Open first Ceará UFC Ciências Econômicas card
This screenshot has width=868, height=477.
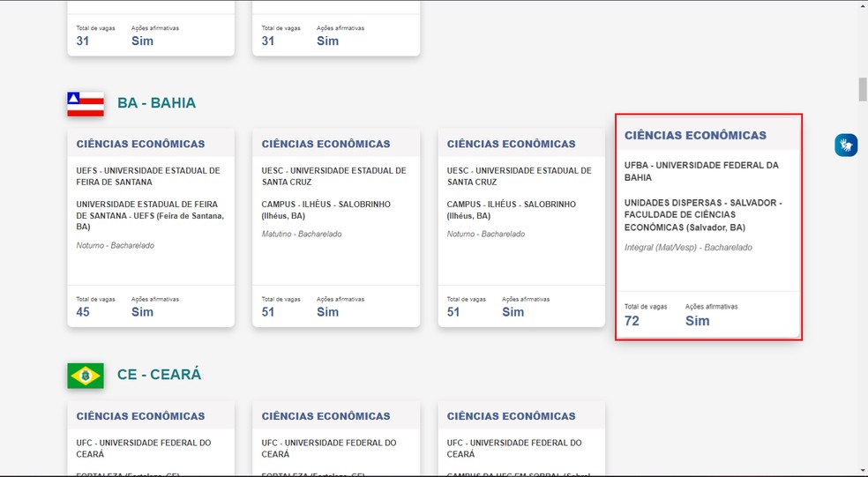point(151,439)
